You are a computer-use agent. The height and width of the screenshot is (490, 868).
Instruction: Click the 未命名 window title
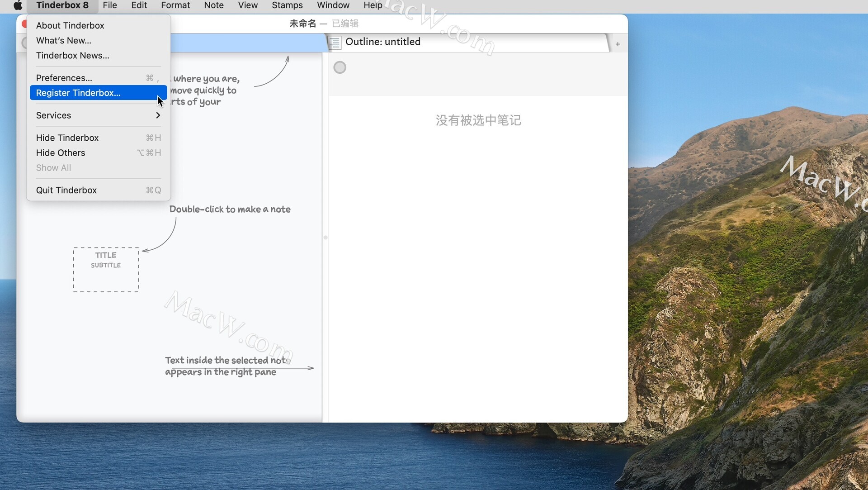(x=302, y=24)
